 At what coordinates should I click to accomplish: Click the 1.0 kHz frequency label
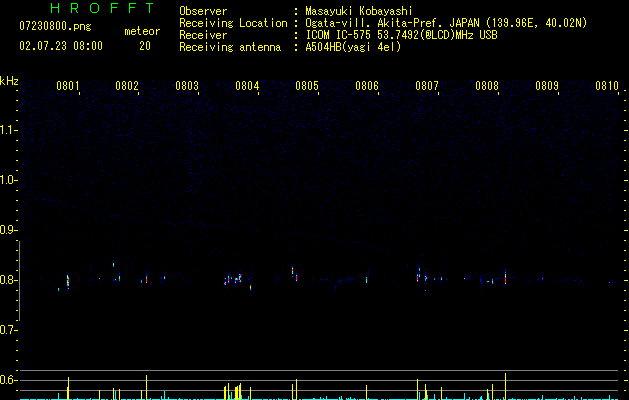(8, 180)
